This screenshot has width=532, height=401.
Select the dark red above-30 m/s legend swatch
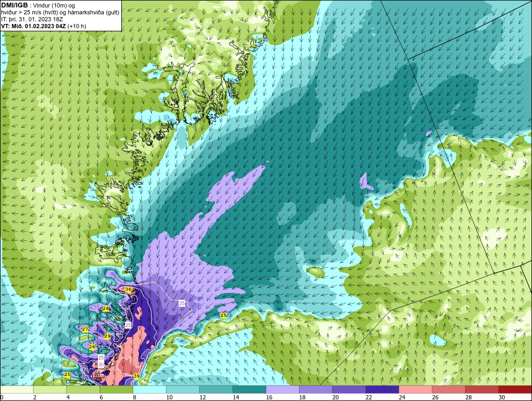pyautogui.click(x=516, y=389)
